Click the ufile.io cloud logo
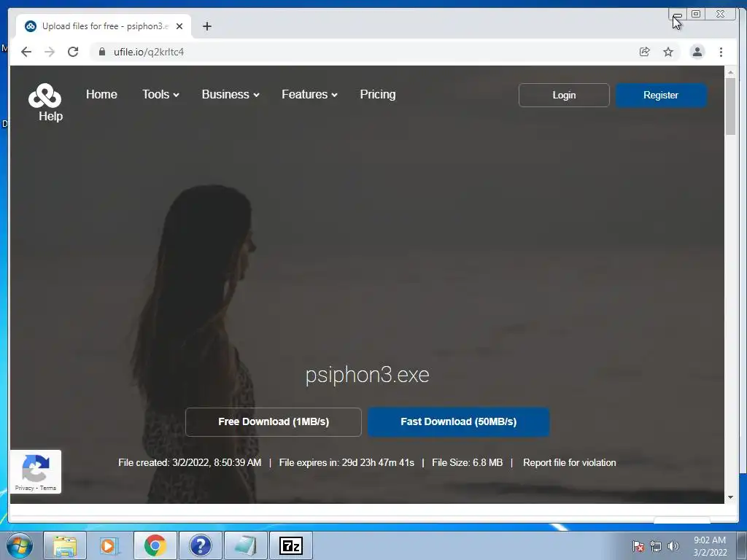The image size is (747, 560). coord(44,96)
